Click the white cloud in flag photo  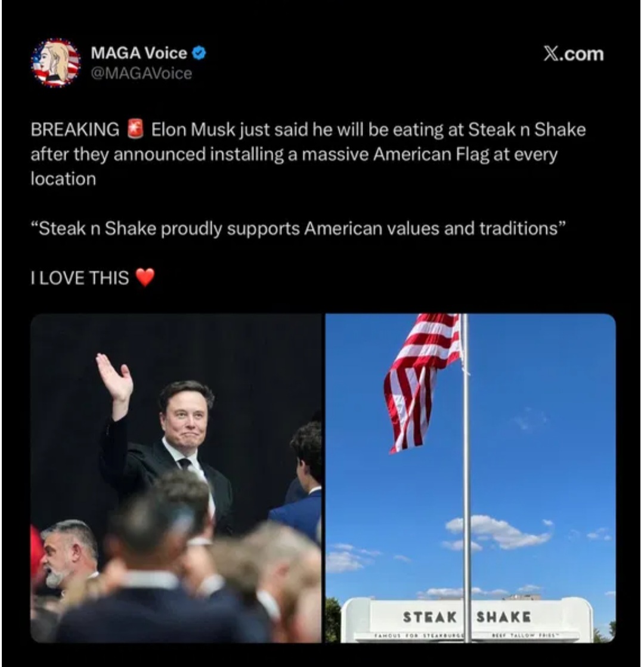click(x=499, y=532)
